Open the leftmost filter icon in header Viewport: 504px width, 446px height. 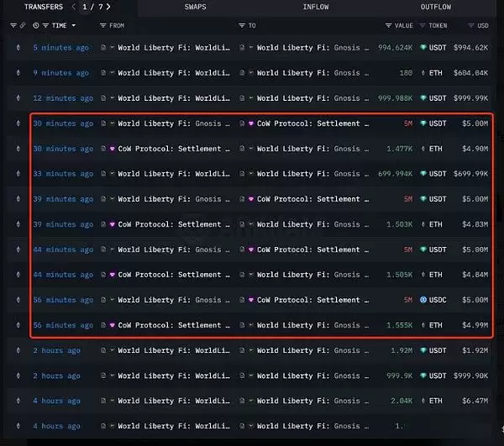coord(13,25)
